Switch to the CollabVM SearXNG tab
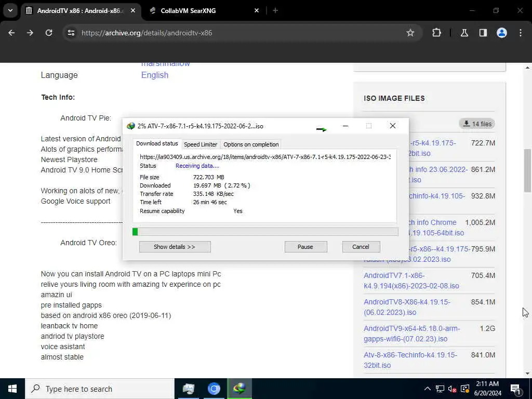 204,10
